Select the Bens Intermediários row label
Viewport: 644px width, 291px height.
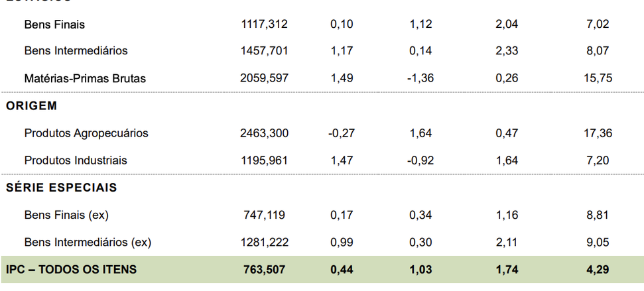76,50
